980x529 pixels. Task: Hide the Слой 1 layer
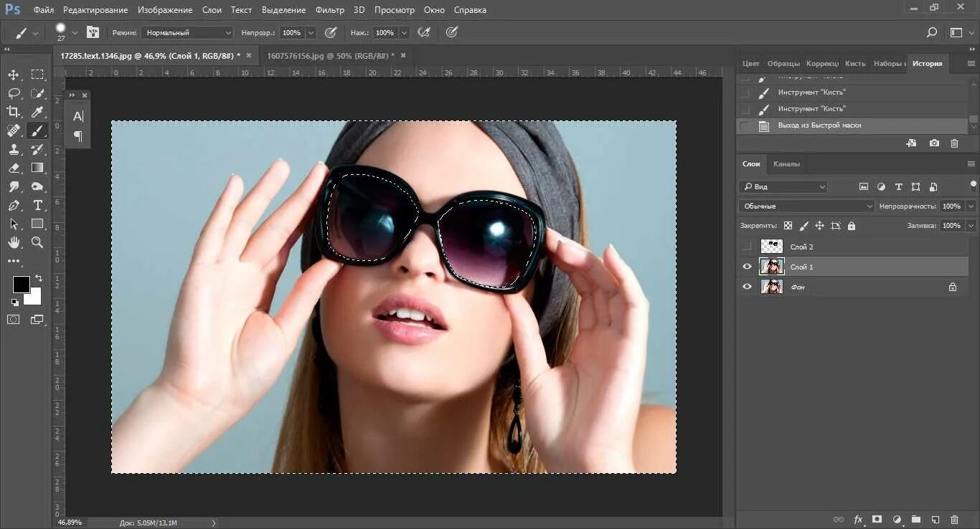(747, 267)
